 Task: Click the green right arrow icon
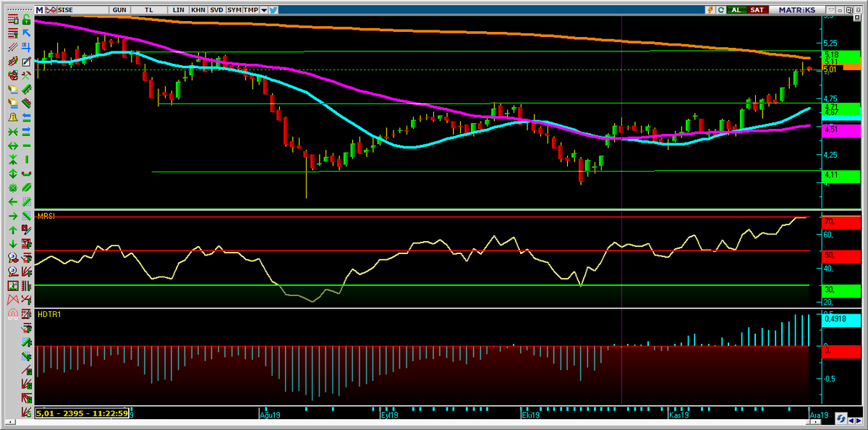click(x=13, y=215)
